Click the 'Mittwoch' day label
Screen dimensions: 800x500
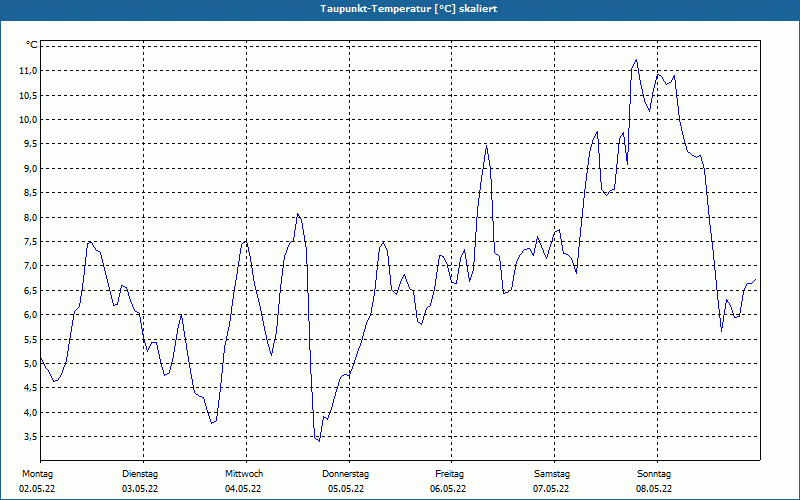click(x=244, y=474)
